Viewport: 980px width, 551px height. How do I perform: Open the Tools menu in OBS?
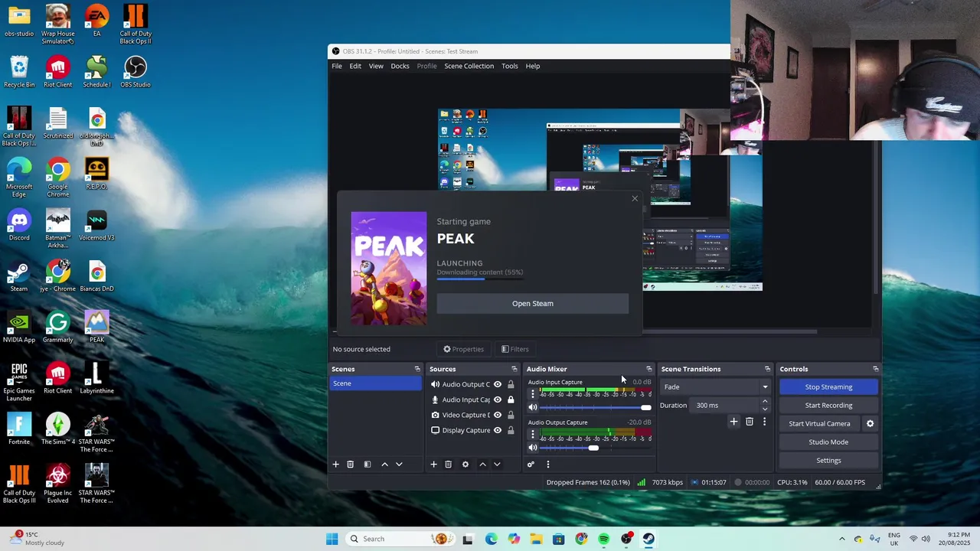[510, 66]
